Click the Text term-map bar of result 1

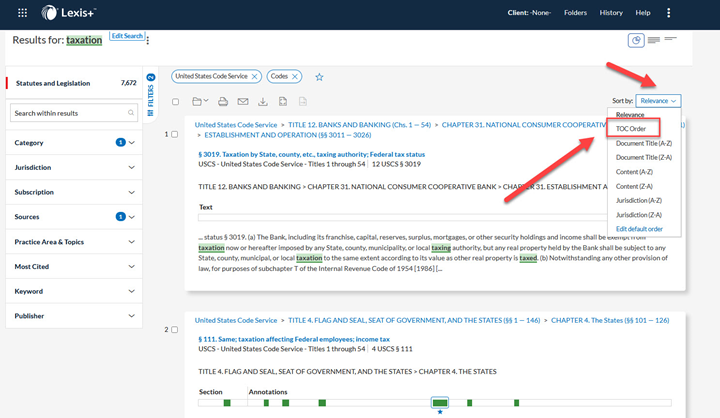403,217
